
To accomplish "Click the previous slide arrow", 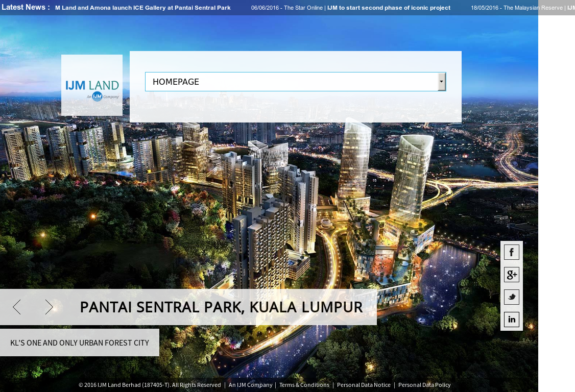I will [x=16, y=307].
